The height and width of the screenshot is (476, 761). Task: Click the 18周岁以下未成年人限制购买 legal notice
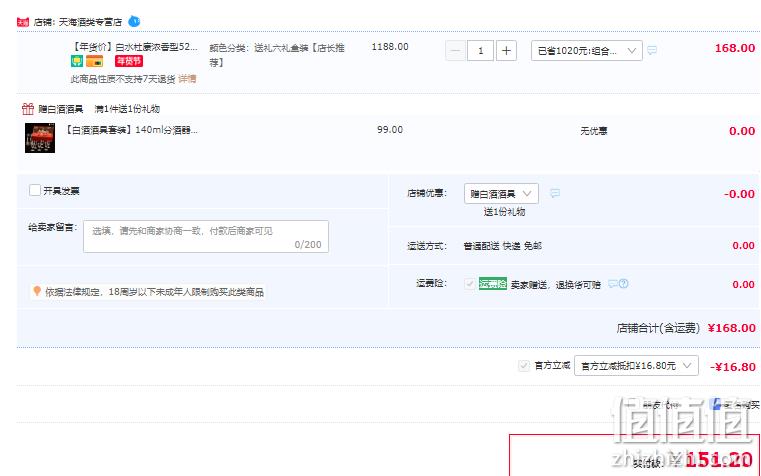154,292
